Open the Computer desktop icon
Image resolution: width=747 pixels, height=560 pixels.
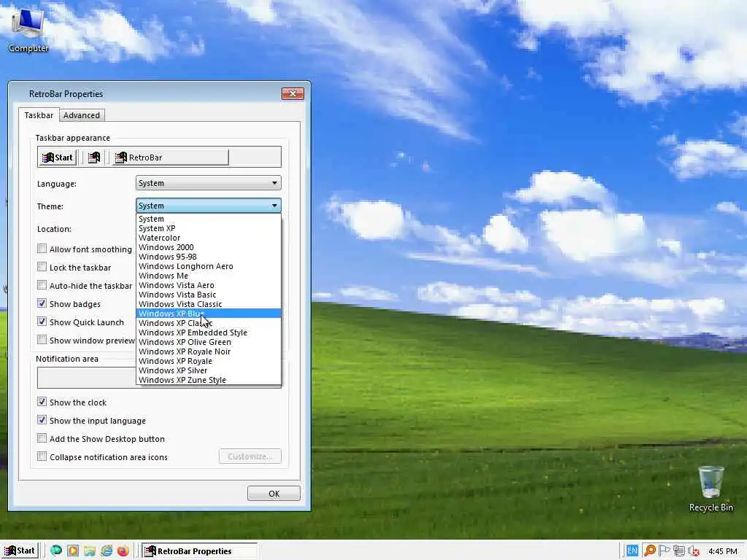coord(28,29)
